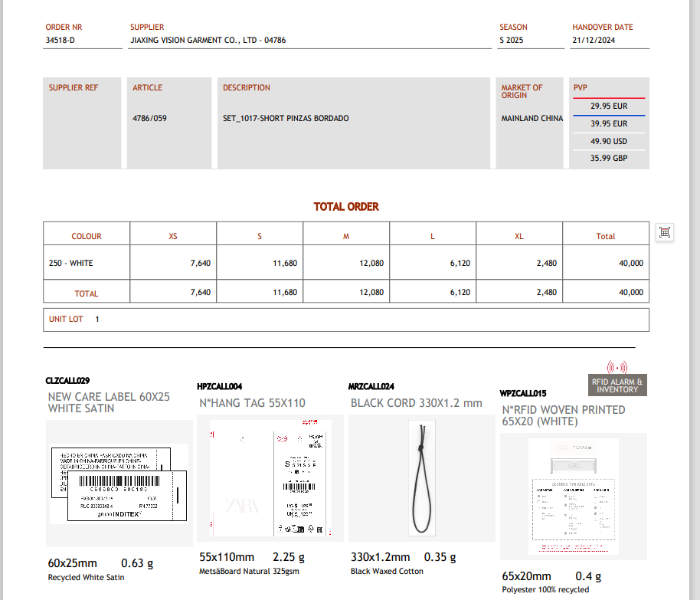Click the WPZCALL015 component code
Image resolution: width=700 pixels, height=600 pixels.
click(523, 393)
